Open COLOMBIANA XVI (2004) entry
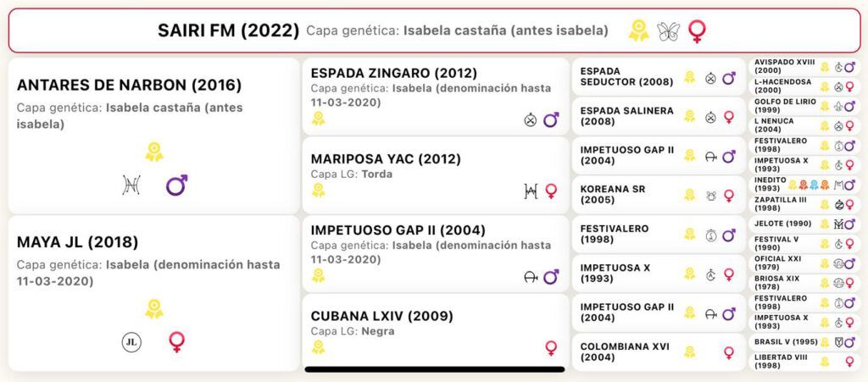The width and height of the screenshot is (868, 382). (659, 352)
